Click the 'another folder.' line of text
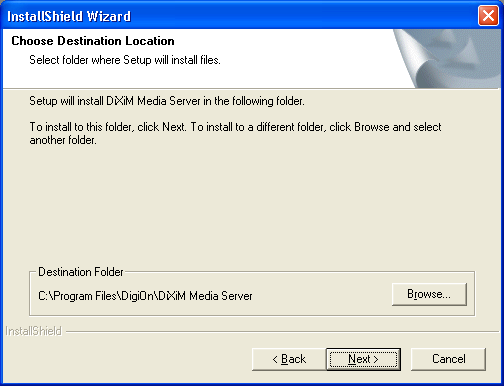 click(x=63, y=140)
